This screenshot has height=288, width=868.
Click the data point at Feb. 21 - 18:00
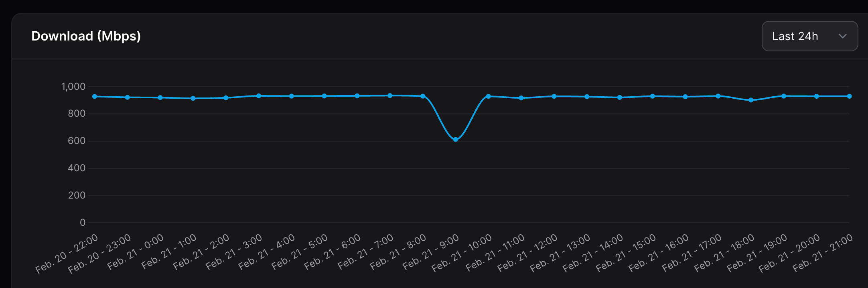click(x=751, y=100)
